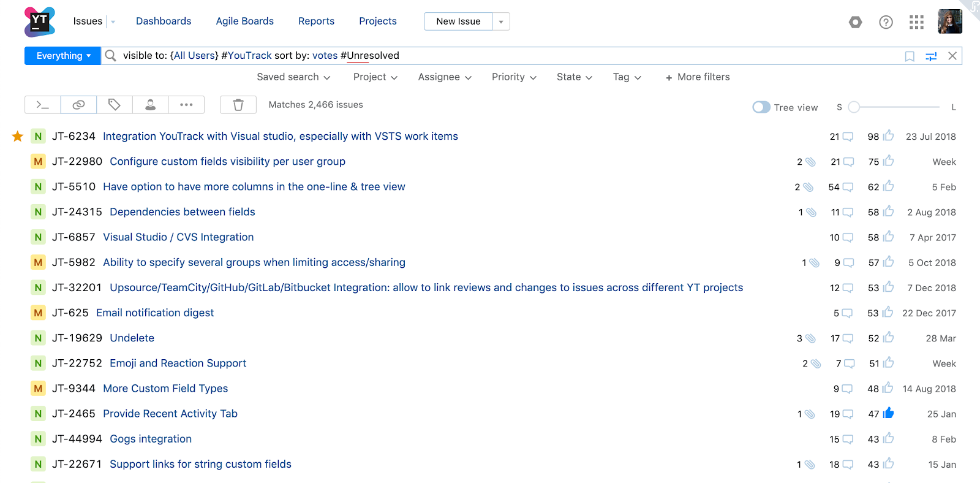
Task: Set list detail size to S
Action: click(839, 107)
